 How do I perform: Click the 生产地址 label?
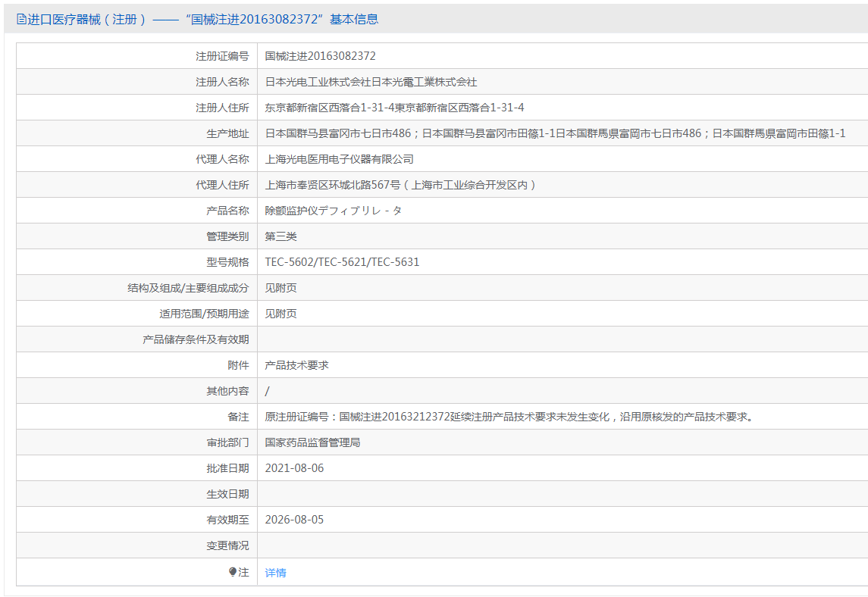tap(227, 133)
